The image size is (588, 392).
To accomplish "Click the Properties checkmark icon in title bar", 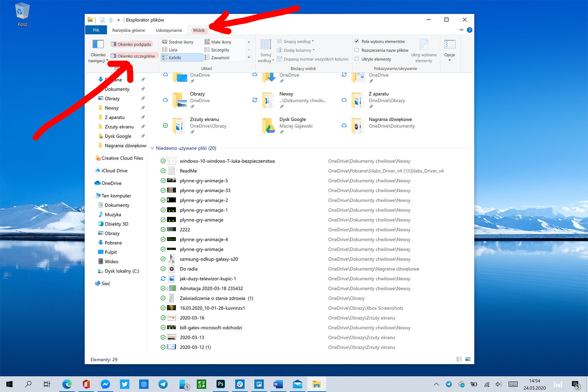I will (102, 20).
